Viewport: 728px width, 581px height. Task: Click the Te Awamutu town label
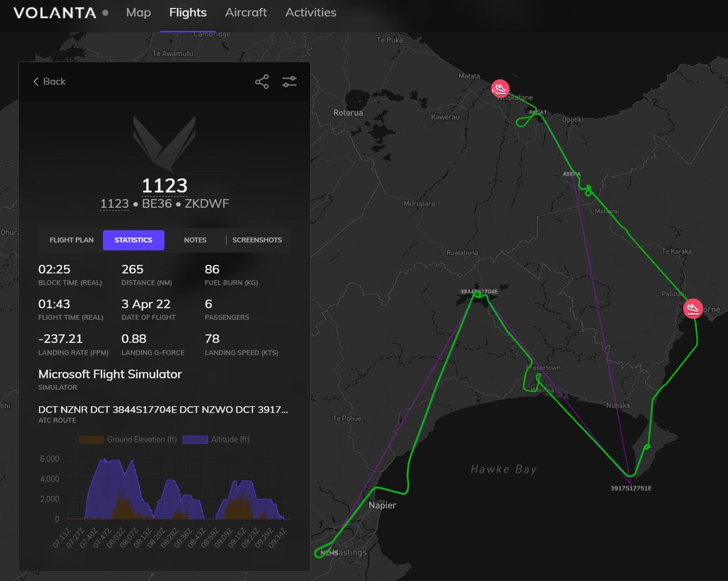coord(173,53)
